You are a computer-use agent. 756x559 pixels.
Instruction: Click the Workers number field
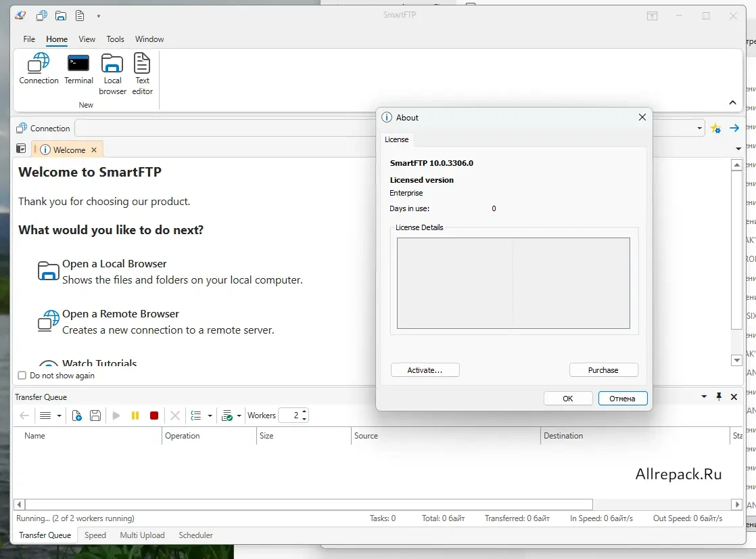tap(290, 416)
